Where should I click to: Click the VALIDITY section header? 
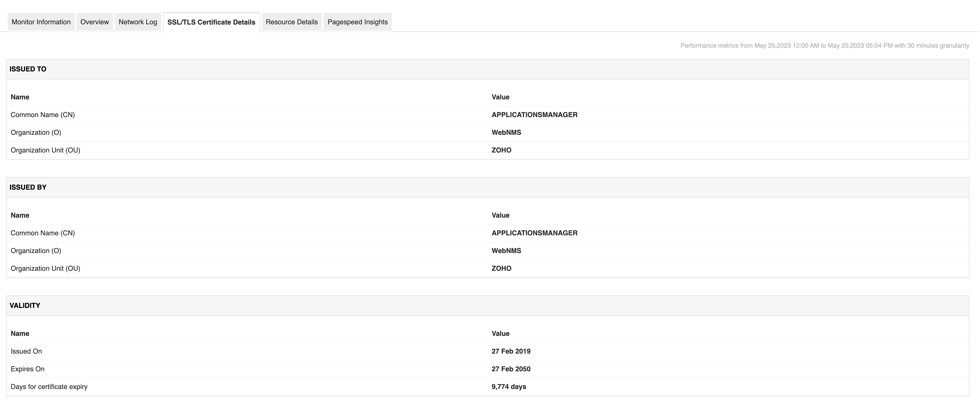[x=25, y=306]
